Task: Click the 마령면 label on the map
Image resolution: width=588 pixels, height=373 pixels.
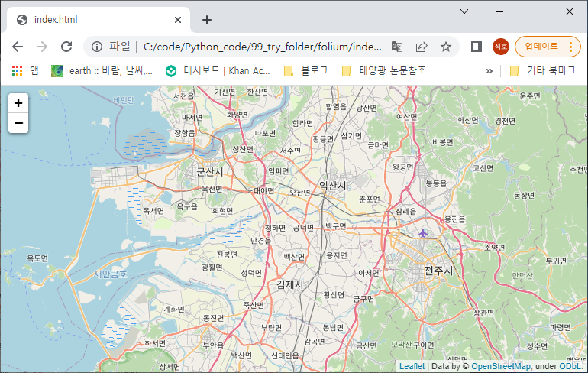Action: click(561, 327)
